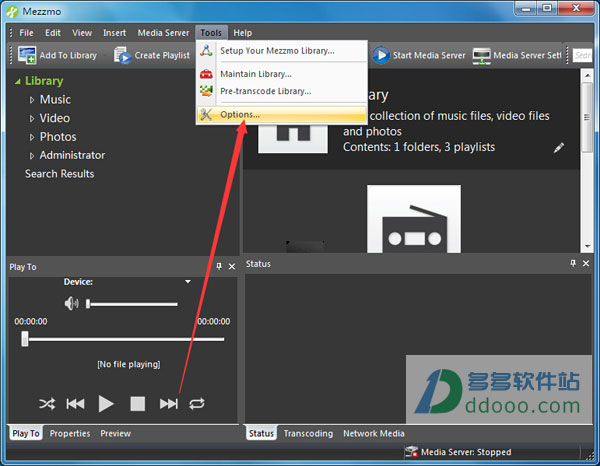Switch to the Network Media tab
Image resolution: width=600 pixels, height=466 pixels.
click(373, 433)
